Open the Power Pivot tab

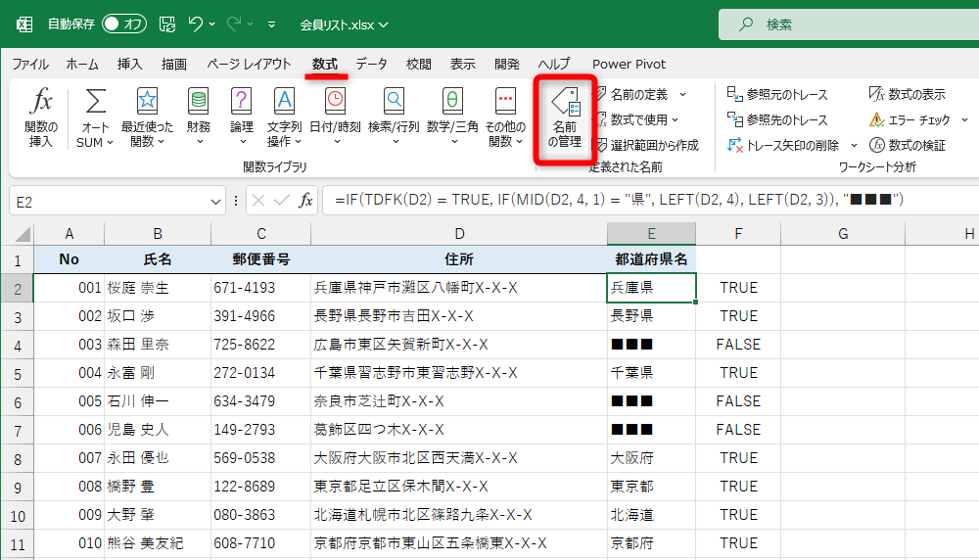pyautogui.click(x=629, y=64)
